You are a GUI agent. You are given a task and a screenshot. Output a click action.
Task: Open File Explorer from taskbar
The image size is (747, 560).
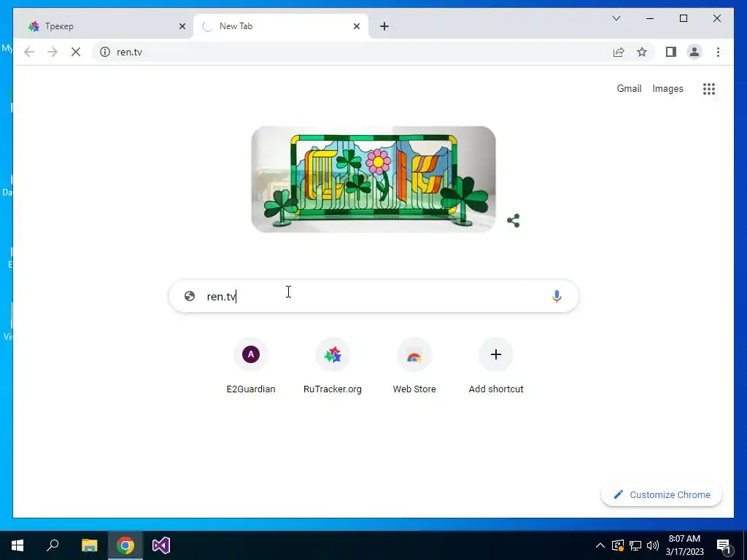point(89,545)
